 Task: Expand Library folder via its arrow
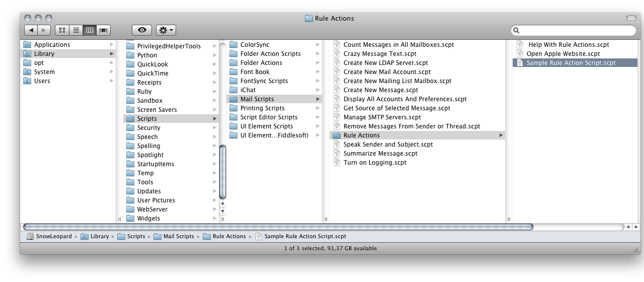pyautogui.click(x=112, y=54)
